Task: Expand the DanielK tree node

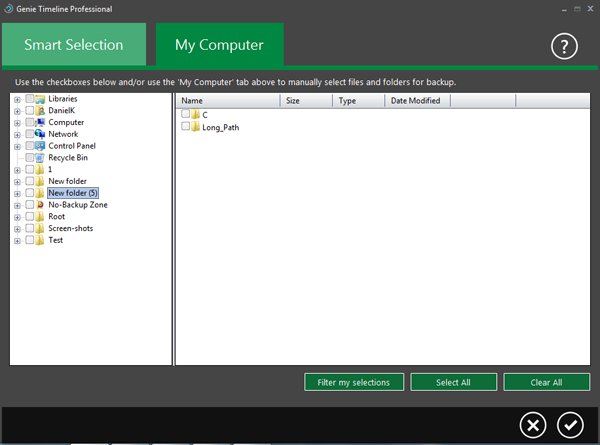Action: pos(17,112)
